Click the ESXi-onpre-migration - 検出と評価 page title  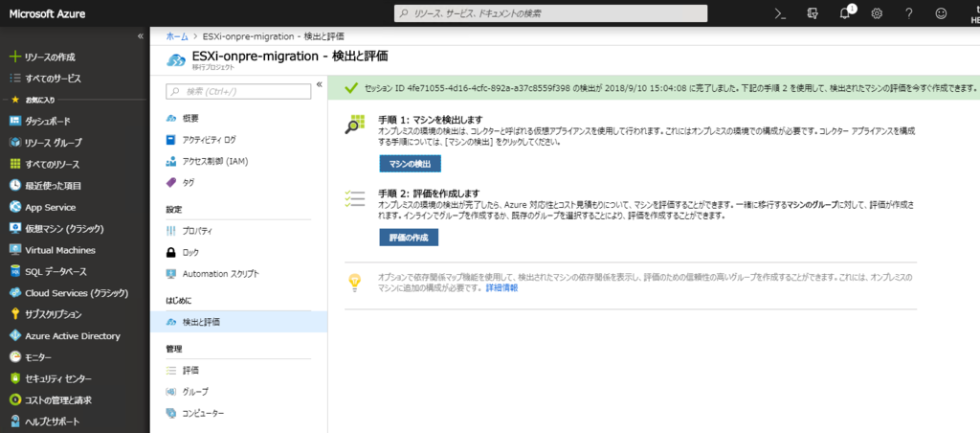click(290, 57)
